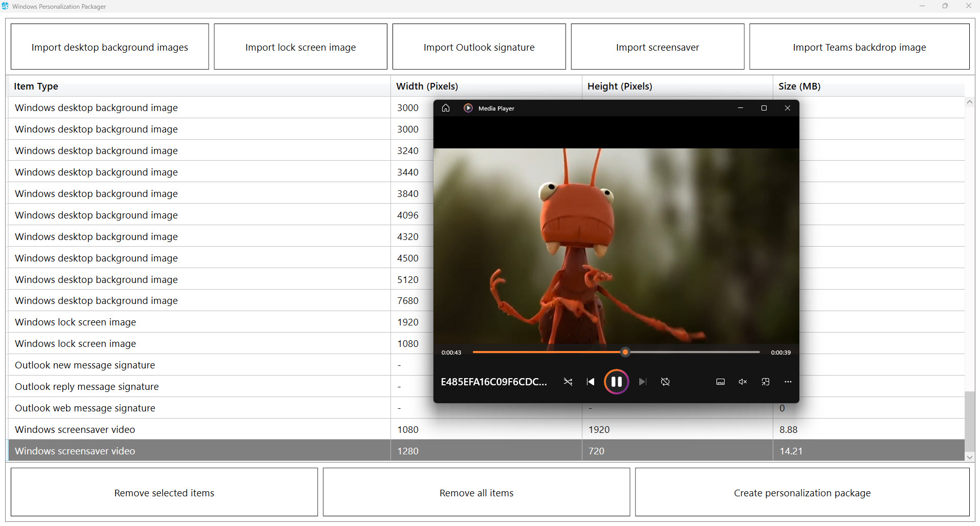
Task: Select screensaver video row sized 8.88 MB
Action: (486, 429)
